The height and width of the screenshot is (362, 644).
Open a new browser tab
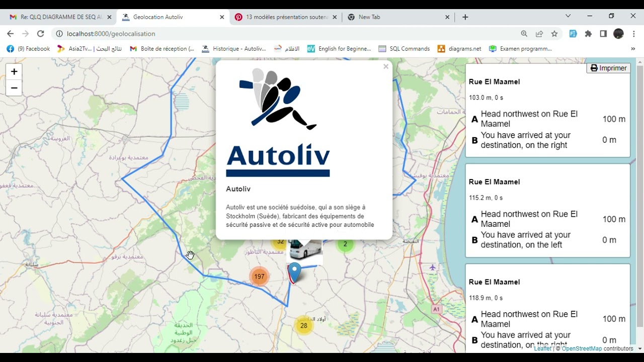(x=465, y=17)
